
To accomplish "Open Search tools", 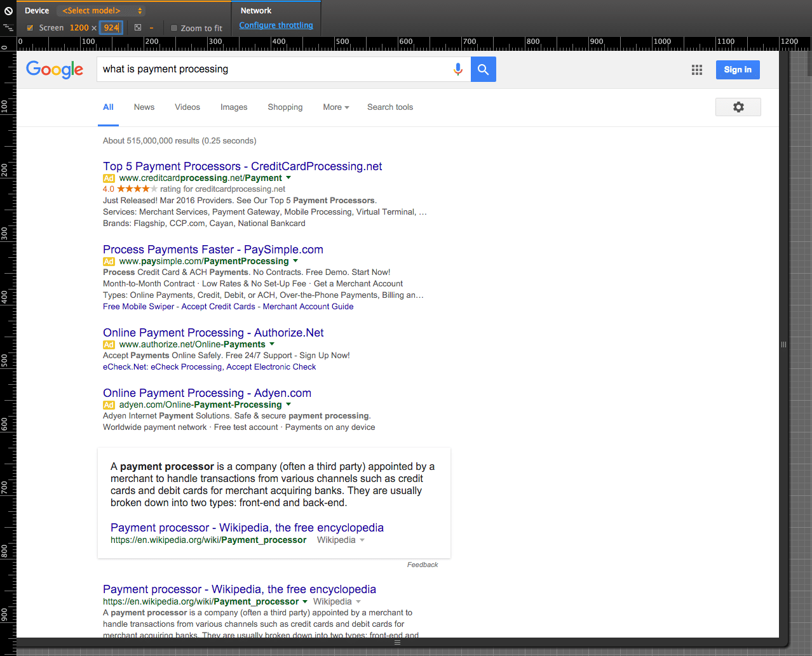I will (390, 107).
